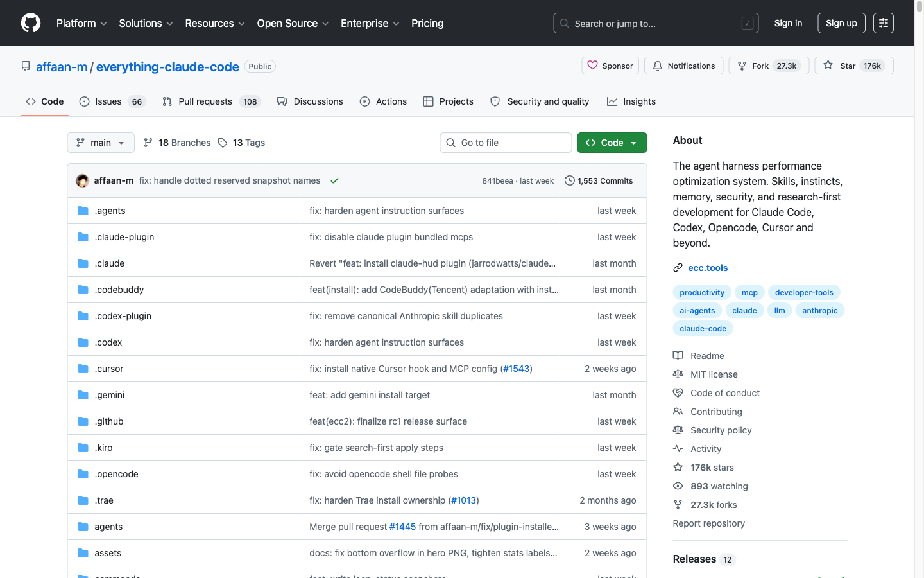924x578 pixels.
Task: View 13 Tags via tag icon
Action: point(241,143)
